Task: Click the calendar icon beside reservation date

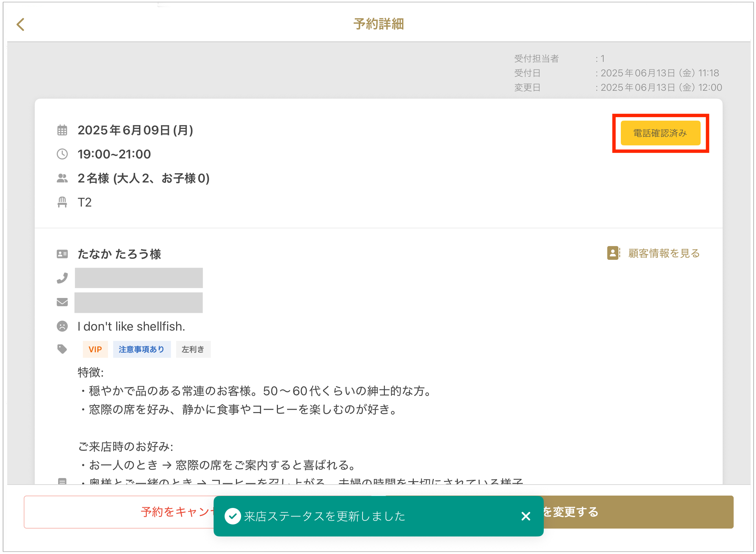Action: tap(62, 130)
